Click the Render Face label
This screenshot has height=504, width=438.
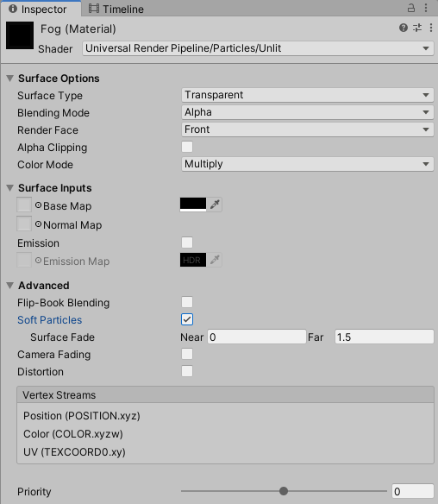[x=47, y=130]
